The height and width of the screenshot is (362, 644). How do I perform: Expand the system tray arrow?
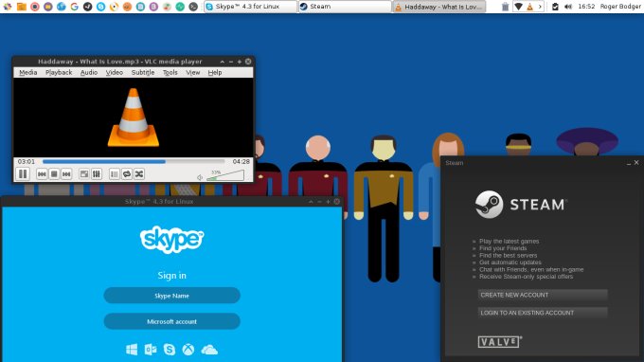(x=540, y=7)
